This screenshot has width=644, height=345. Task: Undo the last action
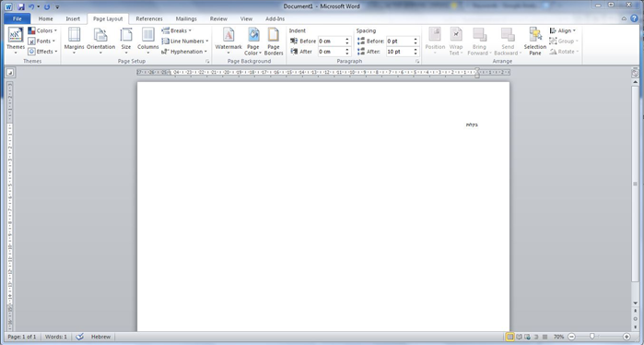(31, 6)
